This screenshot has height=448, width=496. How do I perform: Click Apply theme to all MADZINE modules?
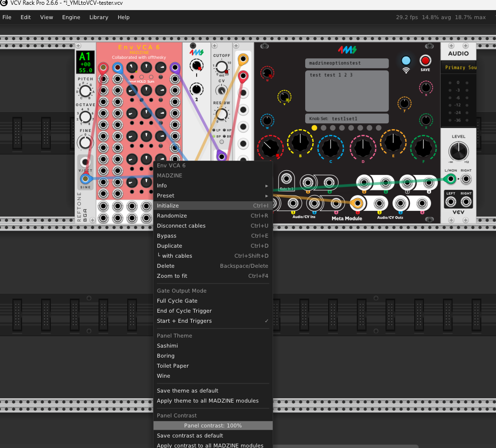click(x=208, y=401)
